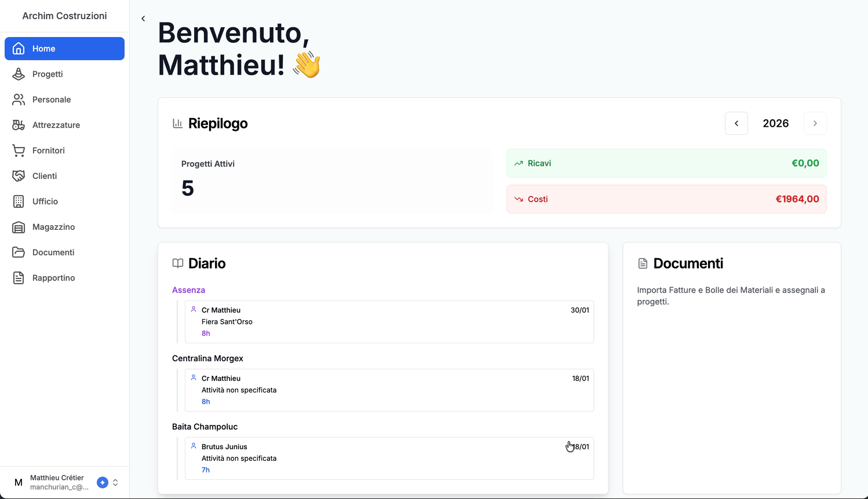The height and width of the screenshot is (499, 868).
Task: Open the account switcher chevrons
Action: [x=115, y=482]
